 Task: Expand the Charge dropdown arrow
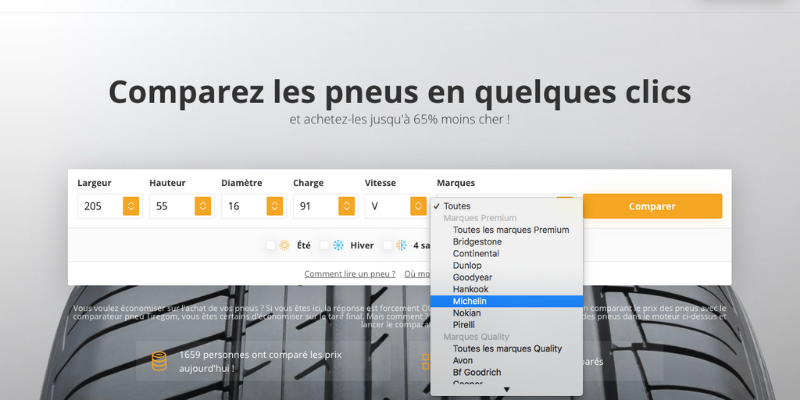tap(347, 206)
